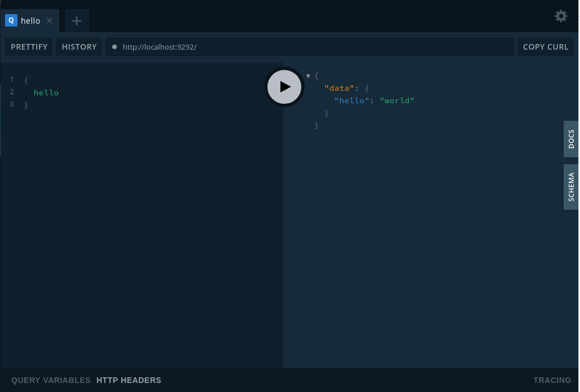Open the DOCS sidebar panel
The image size is (580, 392).
571,139
